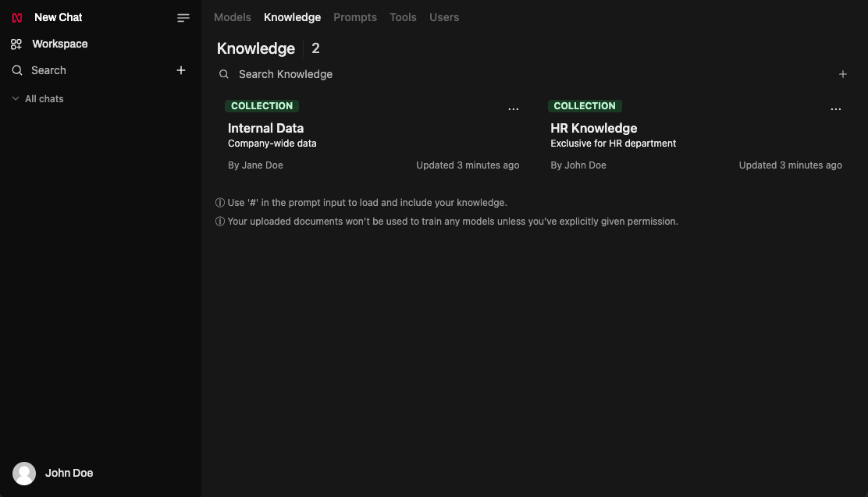The height and width of the screenshot is (497, 868).
Task: Switch to the Models tab
Action: tap(233, 17)
